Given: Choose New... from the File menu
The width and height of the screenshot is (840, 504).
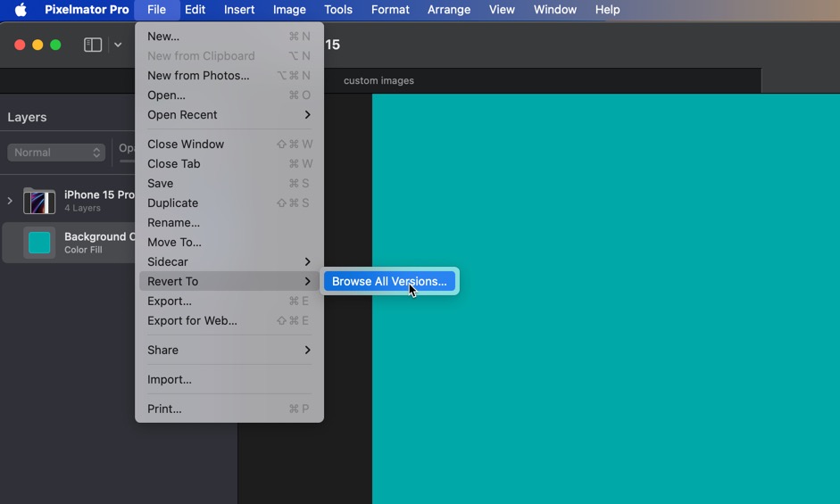Looking at the screenshot, I should point(229,37).
